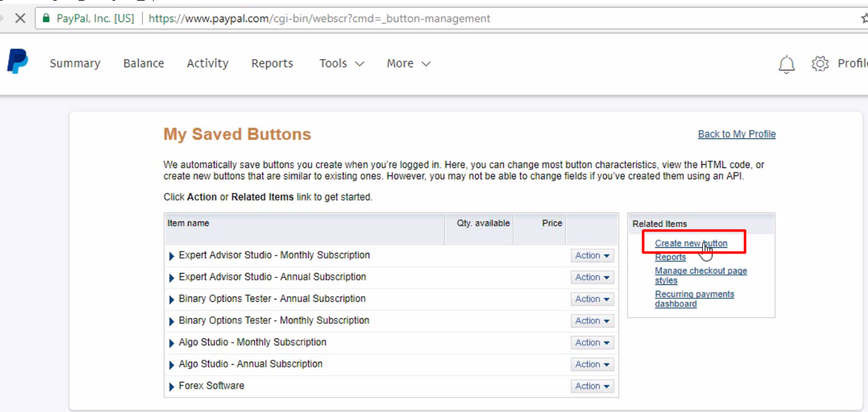Select the My Saved Buttons heading
868x412 pixels.
pos(237,135)
